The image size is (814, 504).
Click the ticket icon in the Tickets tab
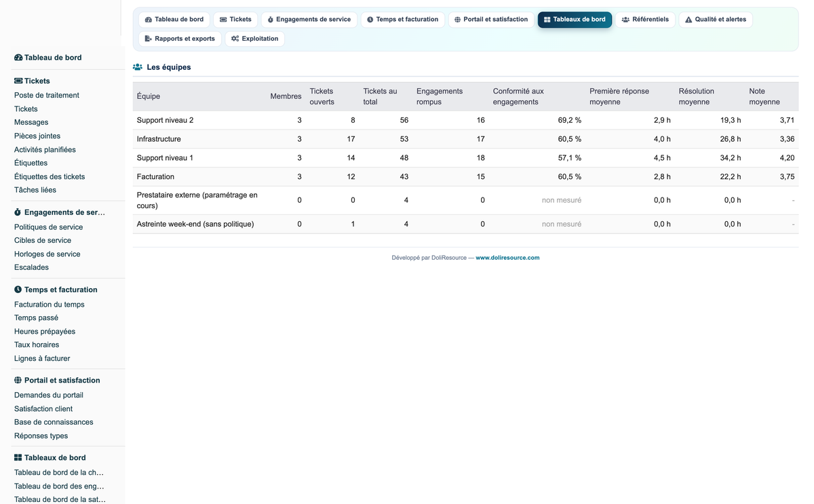(223, 20)
